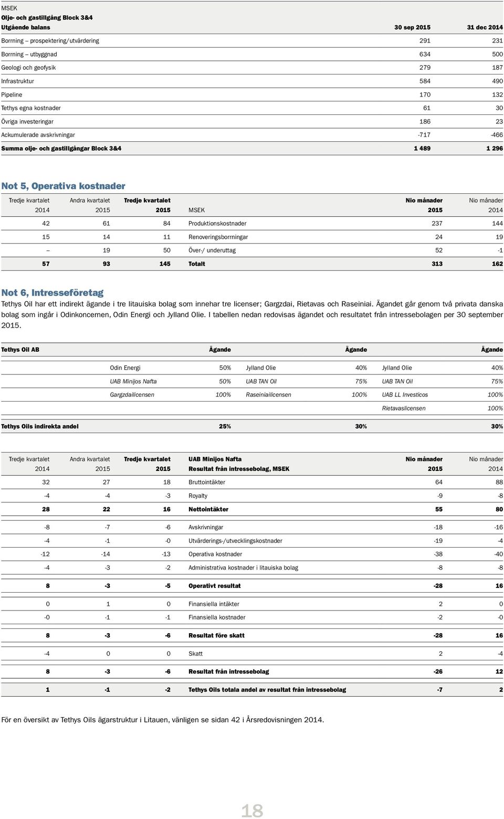This screenshot has height=819, width=504.
Task: Click the 'Totalt' row label
Action: tap(197, 264)
